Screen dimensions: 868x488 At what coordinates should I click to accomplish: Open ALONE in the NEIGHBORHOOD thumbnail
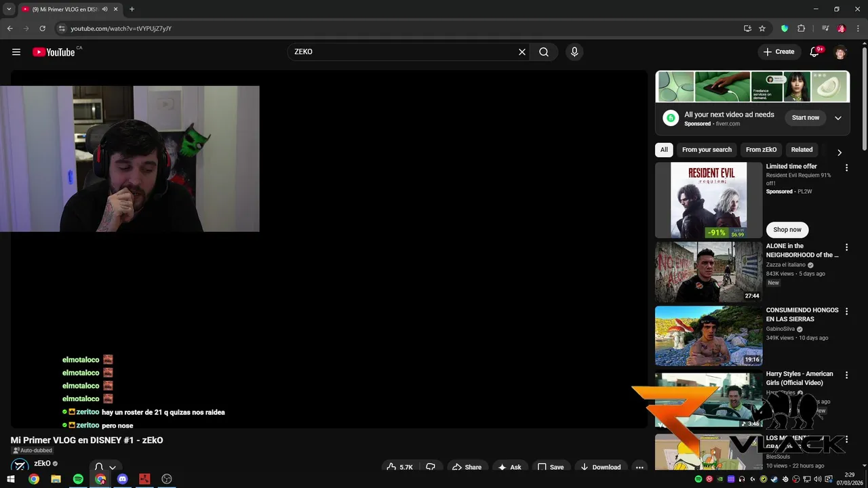tap(709, 272)
